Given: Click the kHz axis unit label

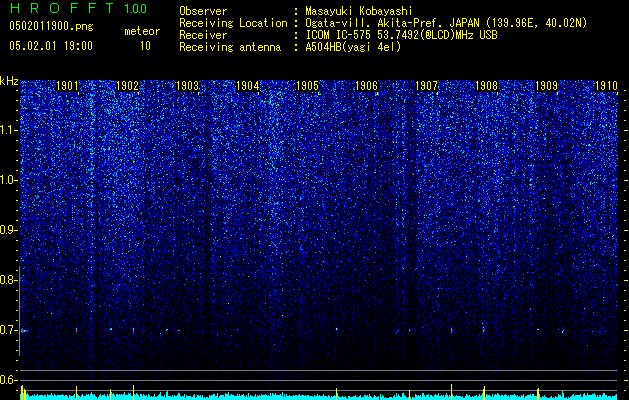Looking at the screenshot, I should [9, 82].
